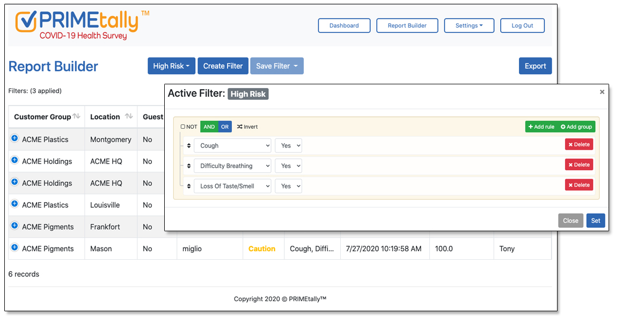Open Report Builder from the top navigation
The width and height of the screenshot is (644, 322).
407,26
